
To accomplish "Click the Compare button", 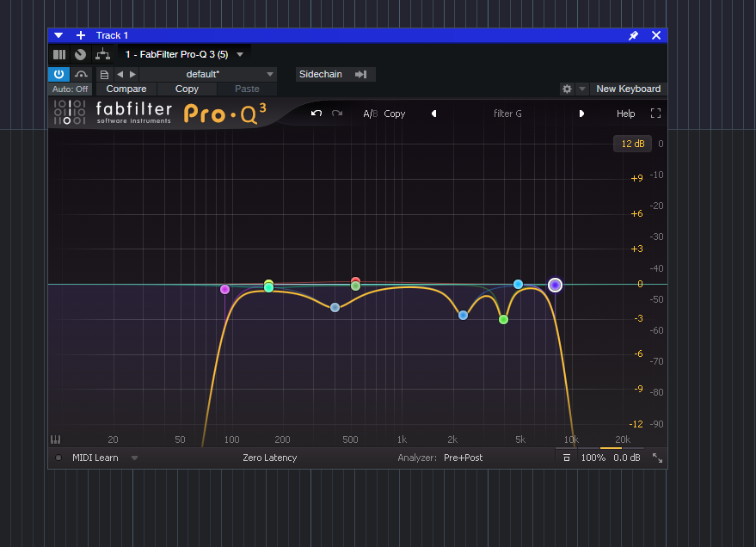I will (126, 89).
